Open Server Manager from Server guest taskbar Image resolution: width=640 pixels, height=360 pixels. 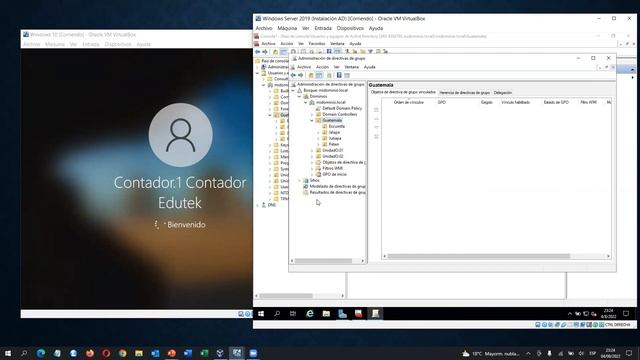(342, 313)
